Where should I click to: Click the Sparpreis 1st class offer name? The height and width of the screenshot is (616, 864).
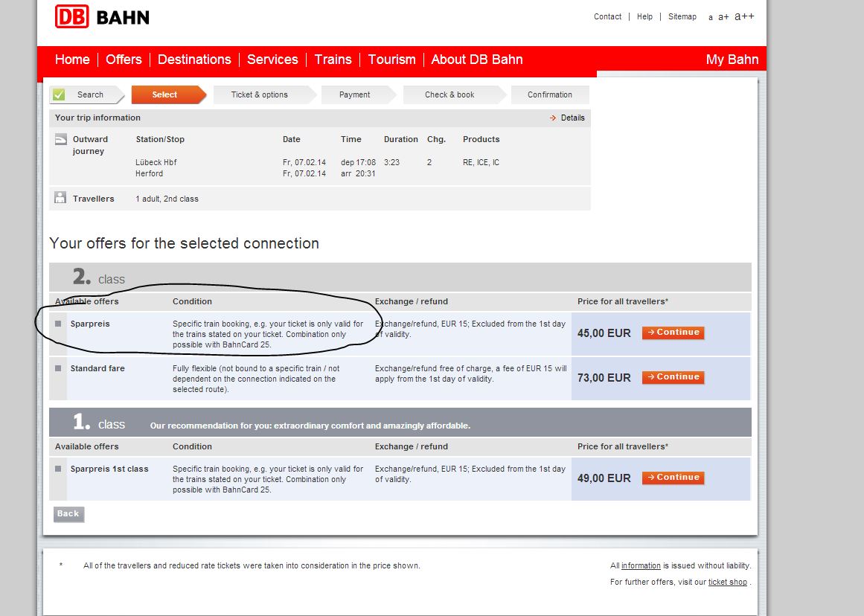coord(109,469)
